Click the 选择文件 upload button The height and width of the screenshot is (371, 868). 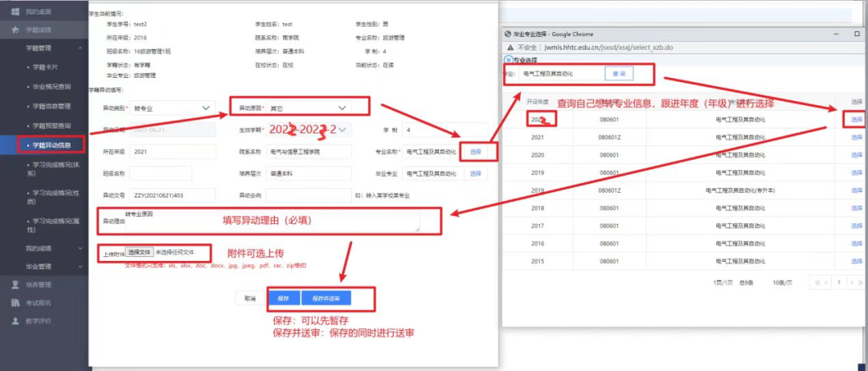[x=140, y=252]
